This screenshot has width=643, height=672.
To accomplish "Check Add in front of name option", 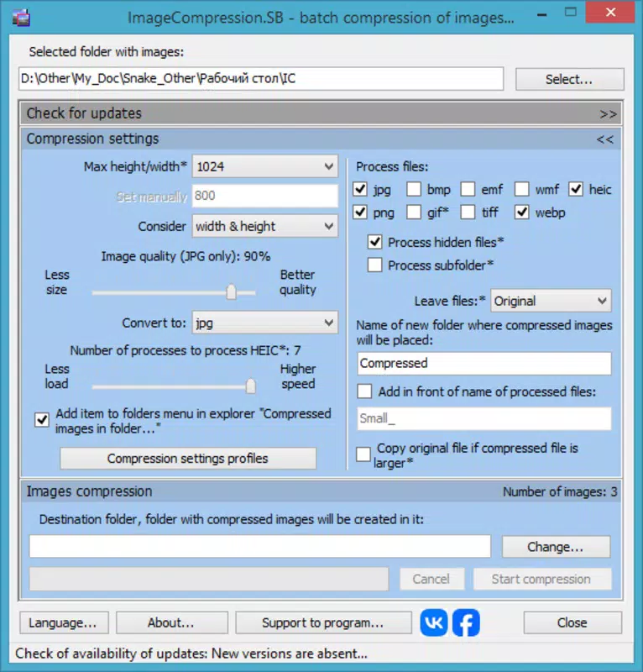I will (364, 391).
